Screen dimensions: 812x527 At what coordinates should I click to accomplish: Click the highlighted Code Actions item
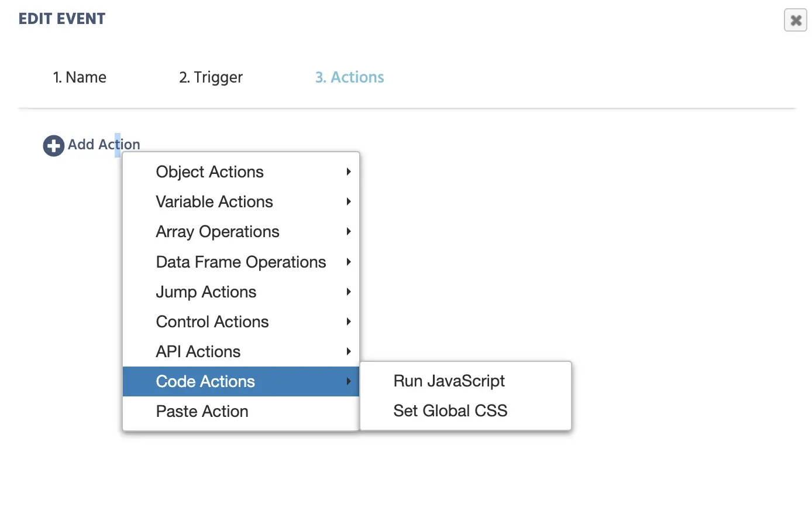point(205,382)
